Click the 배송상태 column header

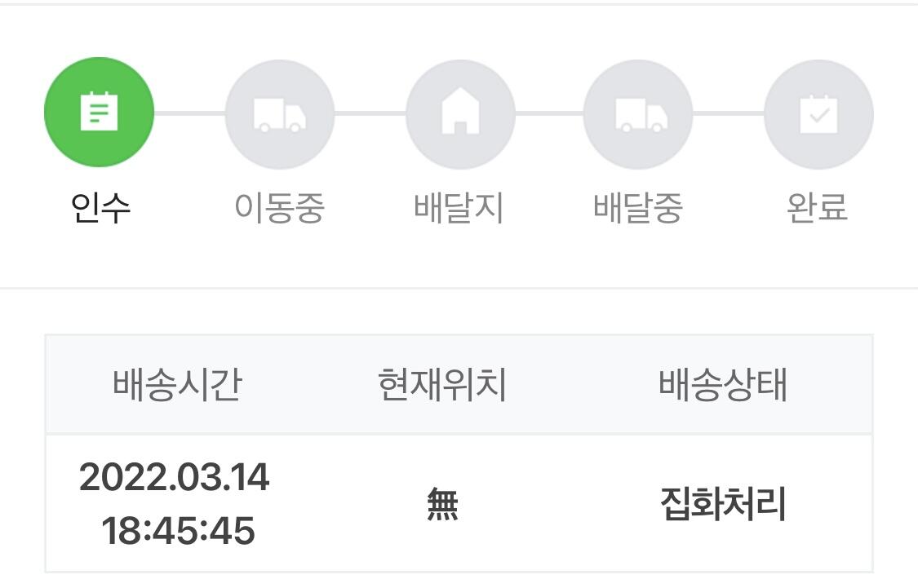tap(723, 385)
